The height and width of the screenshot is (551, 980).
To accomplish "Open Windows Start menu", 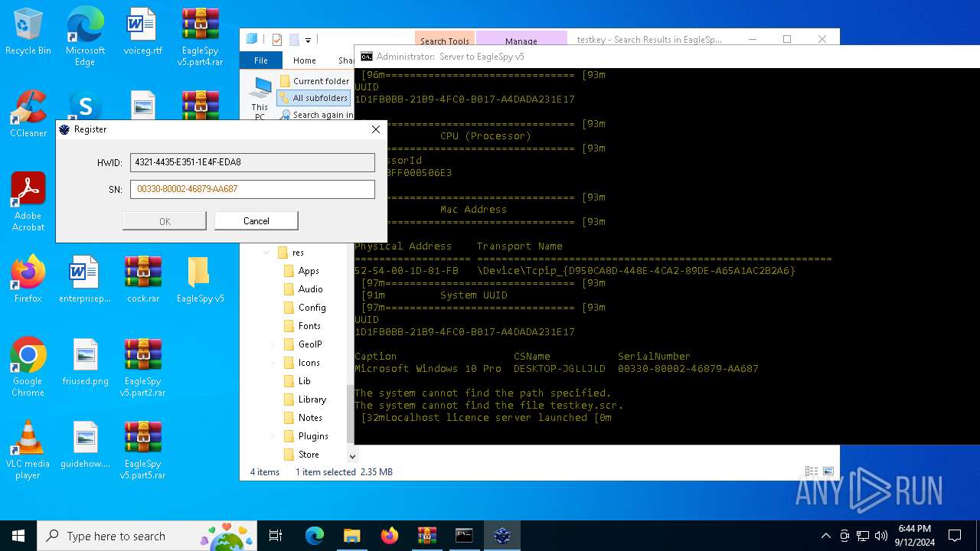I will [18, 536].
